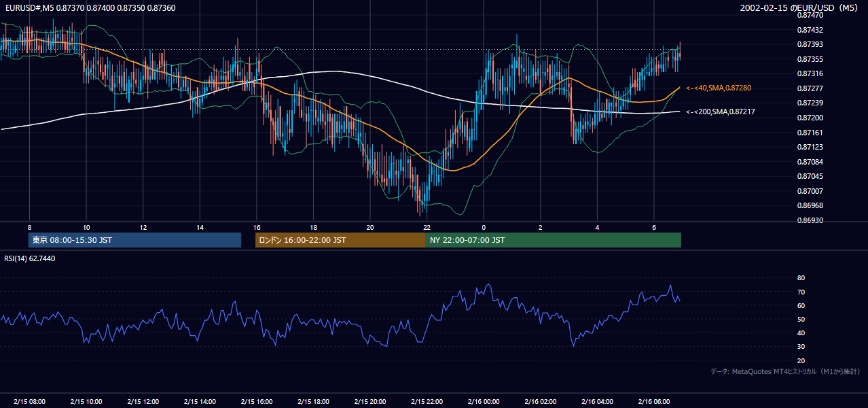Click the RSI 40 level label
The height and width of the screenshot is (408, 868).
801,333
